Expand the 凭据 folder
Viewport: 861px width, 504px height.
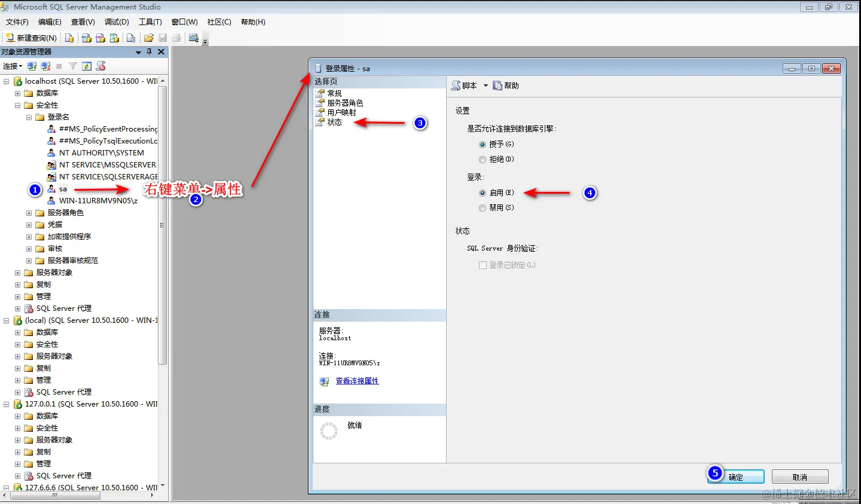pos(29,225)
